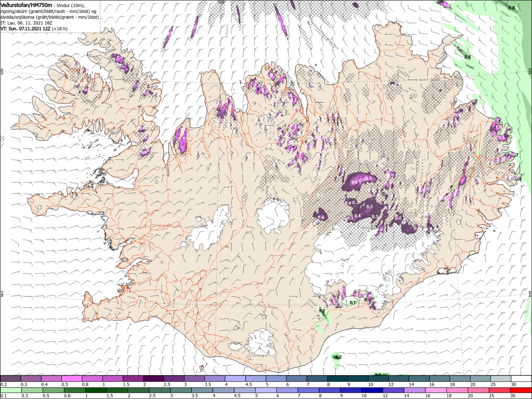Select the lavender snow swatch labeled 4

pyautogui.click(x=235, y=379)
